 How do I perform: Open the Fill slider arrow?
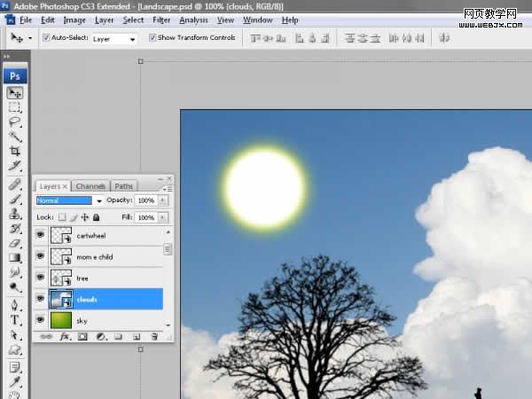tap(163, 217)
